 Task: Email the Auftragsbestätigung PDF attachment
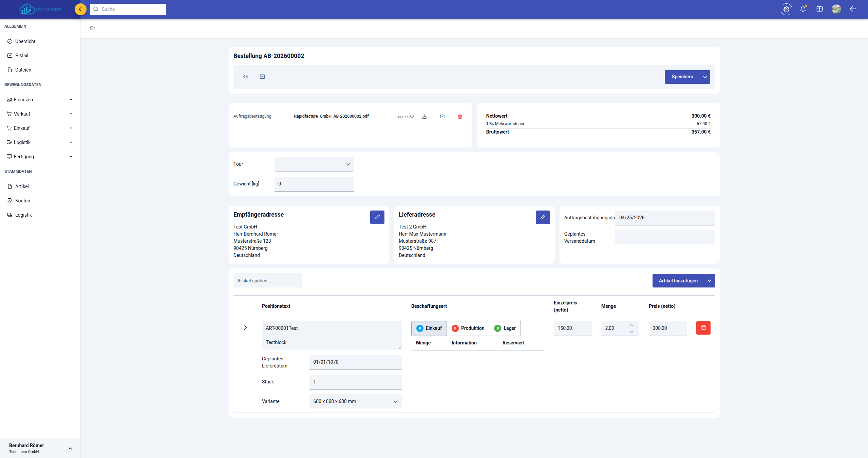[x=442, y=116]
